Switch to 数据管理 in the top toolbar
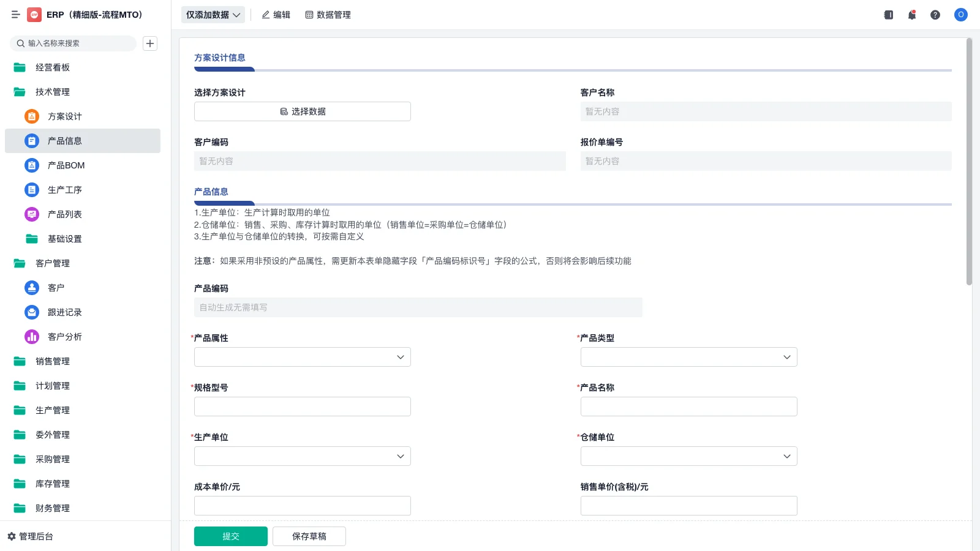980x551 pixels. [328, 15]
